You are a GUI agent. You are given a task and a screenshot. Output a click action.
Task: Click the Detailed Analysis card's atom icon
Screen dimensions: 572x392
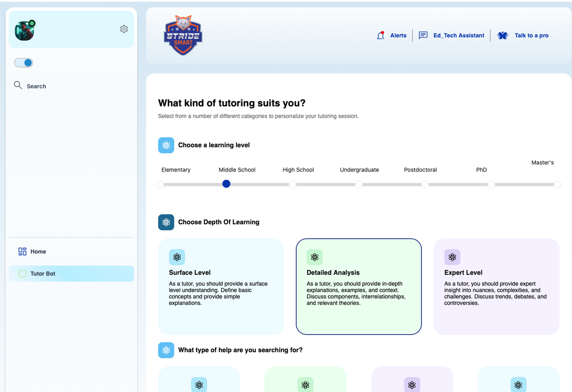tap(315, 257)
